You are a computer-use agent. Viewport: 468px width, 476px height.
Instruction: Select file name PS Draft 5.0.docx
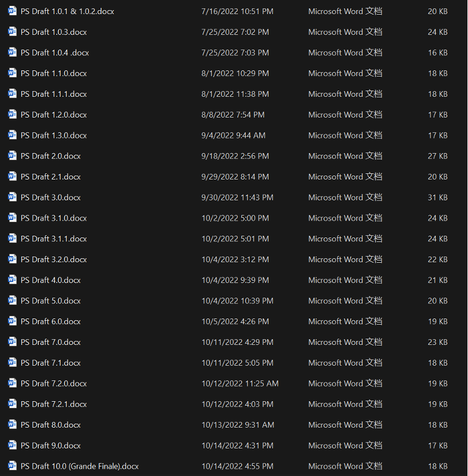point(51,301)
